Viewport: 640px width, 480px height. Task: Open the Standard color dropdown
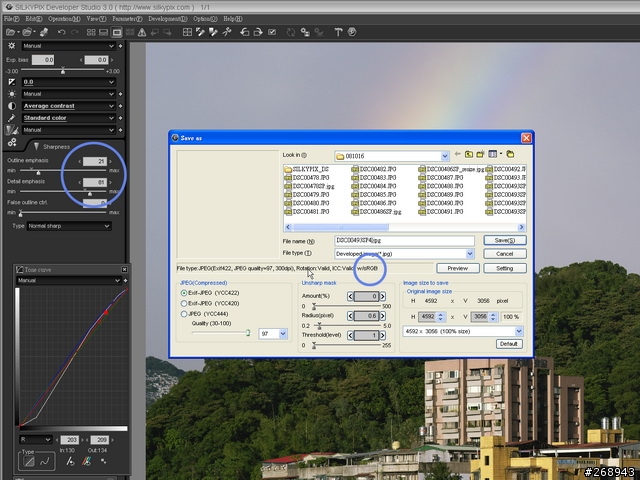pos(69,118)
